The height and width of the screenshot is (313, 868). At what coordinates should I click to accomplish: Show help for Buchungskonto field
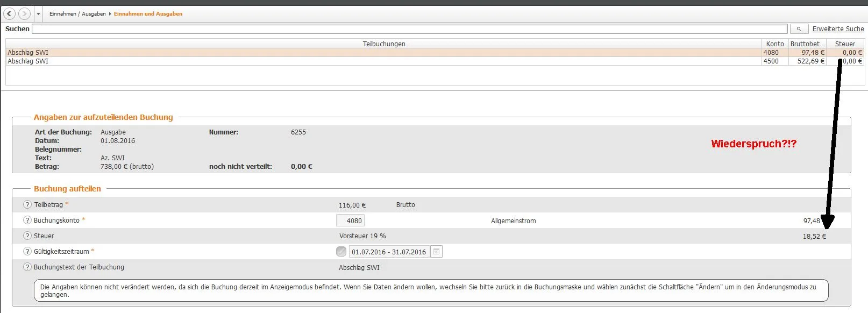coord(27,220)
